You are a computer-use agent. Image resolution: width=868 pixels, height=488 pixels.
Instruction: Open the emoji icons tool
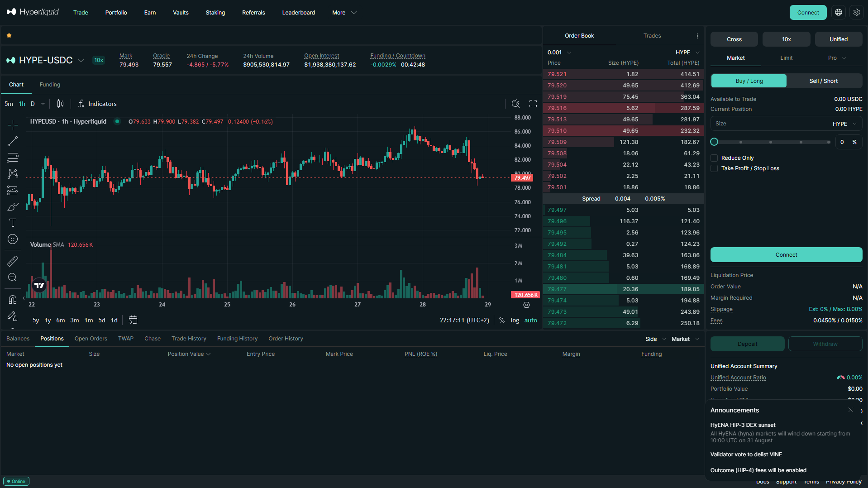coord(13,239)
